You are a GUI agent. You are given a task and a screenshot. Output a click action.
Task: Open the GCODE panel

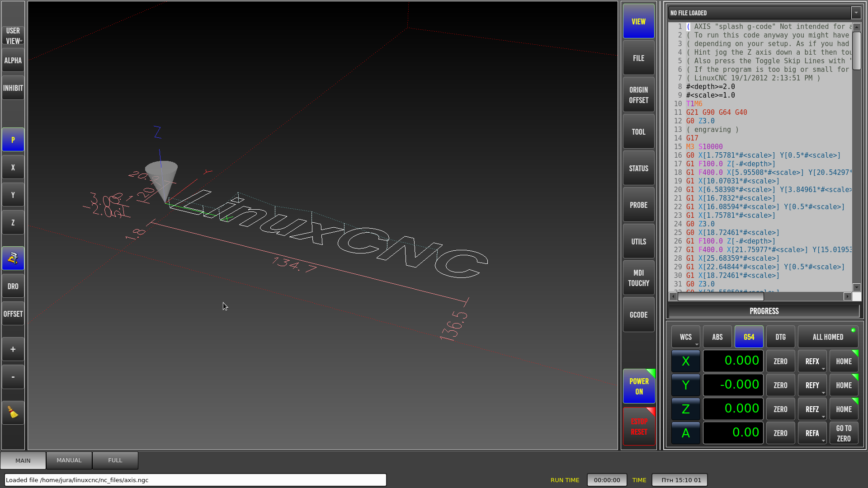pos(638,314)
